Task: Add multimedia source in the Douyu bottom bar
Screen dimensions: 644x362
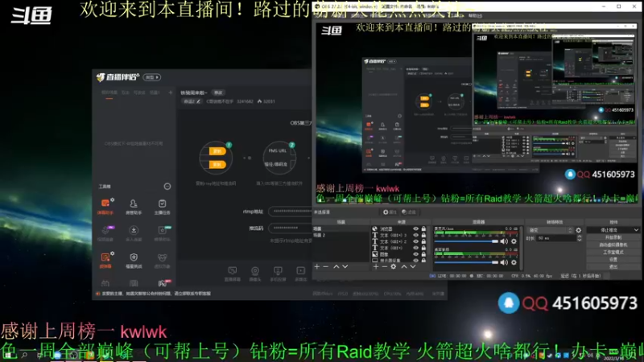Action: click(x=300, y=273)
